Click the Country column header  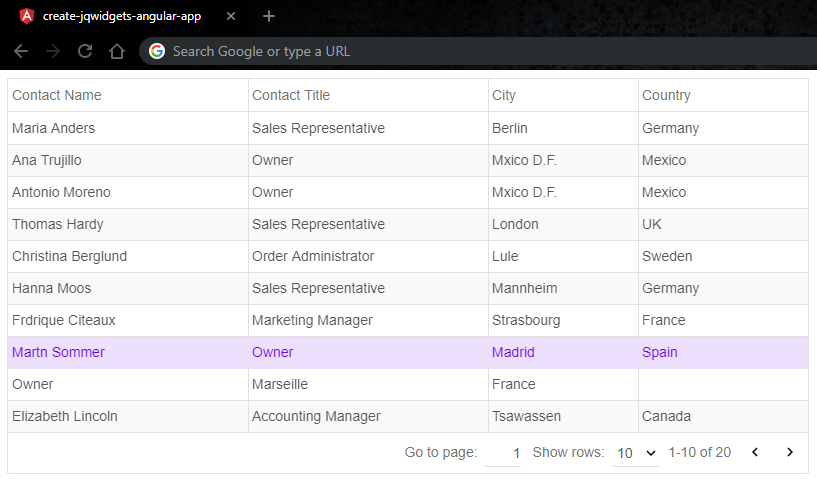click(x=666, y=95)
